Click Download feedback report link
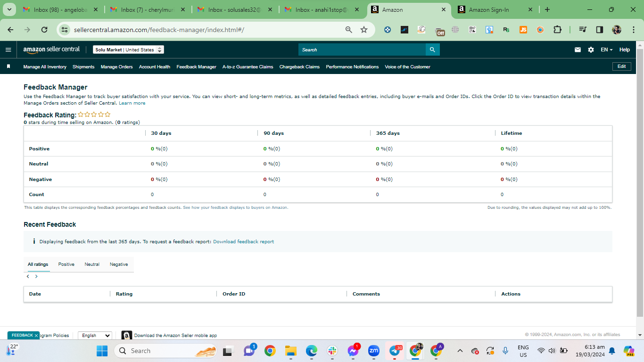This screenshot has height=362, width=644. 243,241
